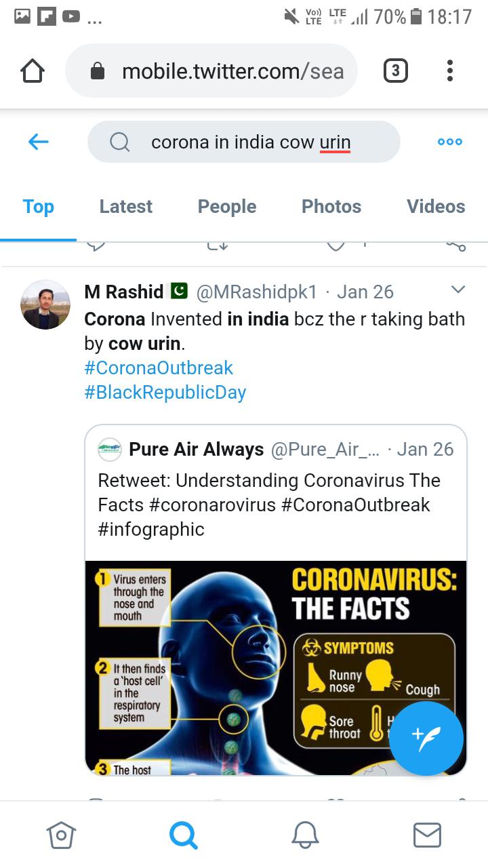
Task: Go back with the blue arrow
Action: [x=39, y=142]
